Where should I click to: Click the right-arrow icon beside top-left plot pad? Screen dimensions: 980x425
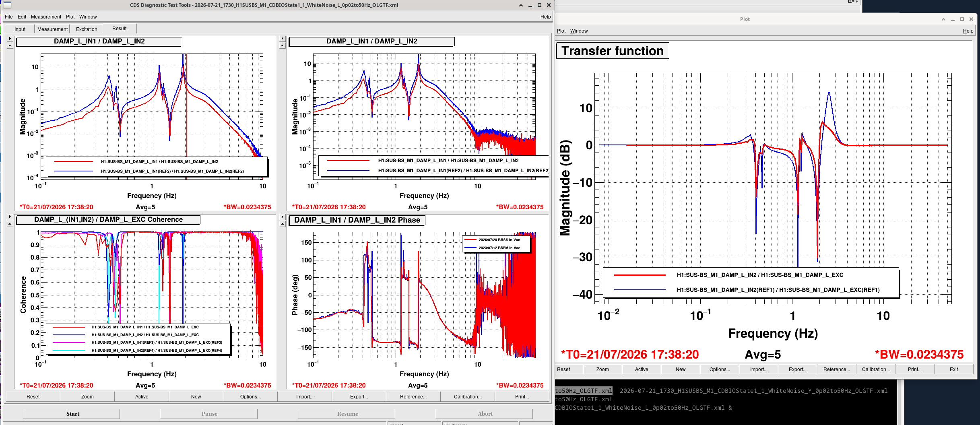(x=10, y=39)
